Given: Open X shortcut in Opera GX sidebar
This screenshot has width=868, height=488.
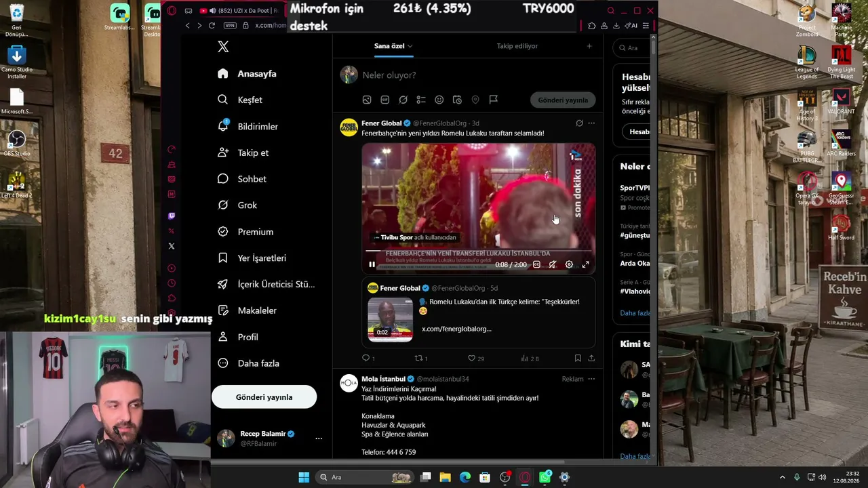Looking at the screenshot, I should 172,246.
